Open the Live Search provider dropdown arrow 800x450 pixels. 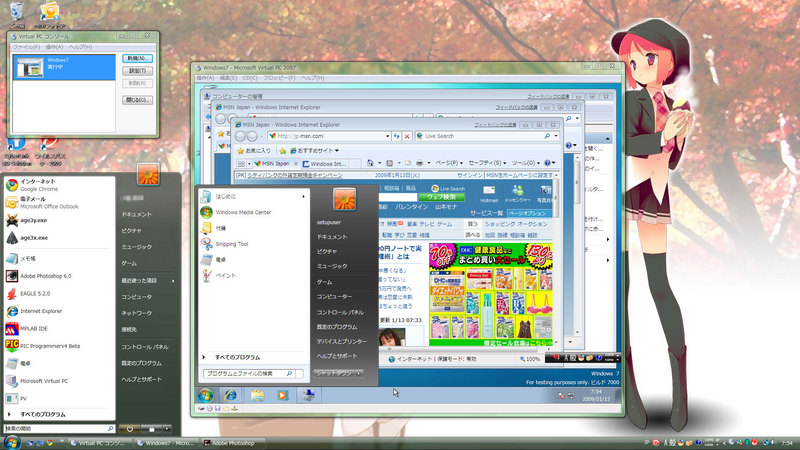[x=556, y=136]
